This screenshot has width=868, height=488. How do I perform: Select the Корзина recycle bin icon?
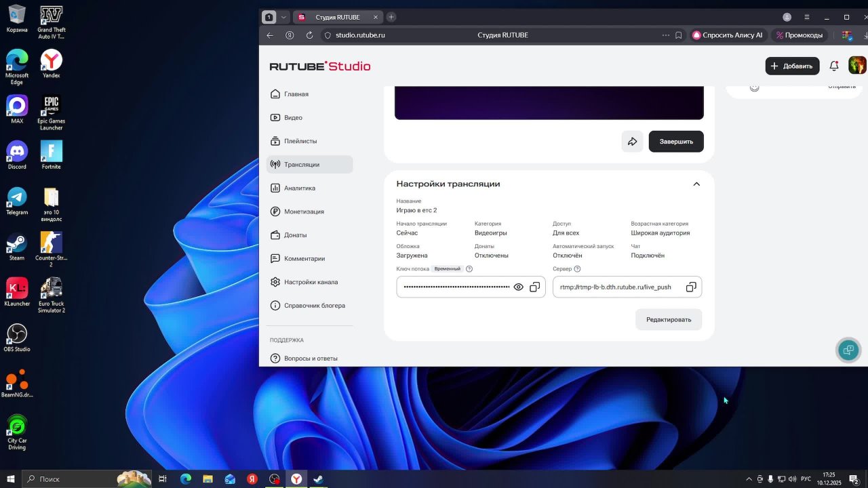click(x=17, y=18)
